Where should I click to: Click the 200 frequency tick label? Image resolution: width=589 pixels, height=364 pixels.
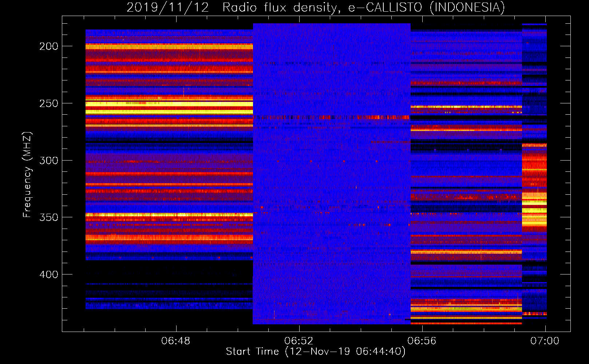49,46
